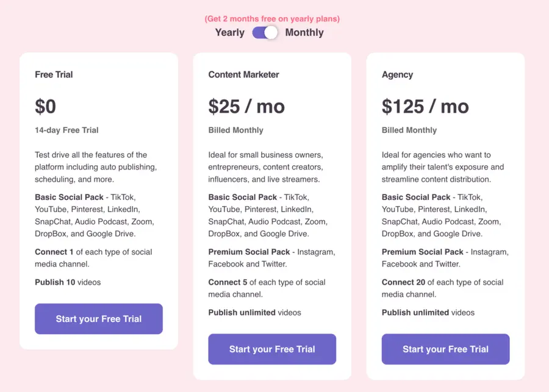Click the Monthly label on the billing selector
The width and height of the screenshot is (549, 392).
pos(305,32)
